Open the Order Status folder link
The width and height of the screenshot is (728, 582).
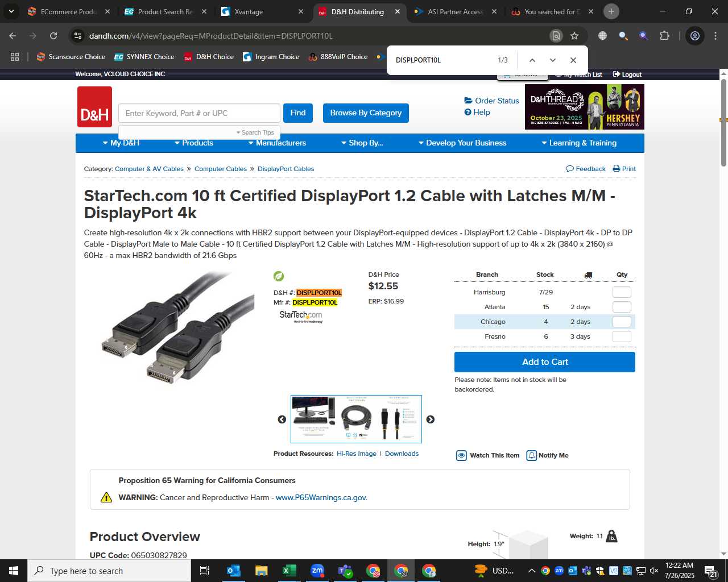point(491,101)
